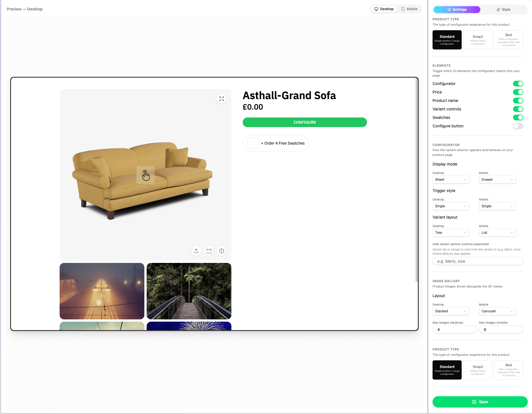Click the preview pane vertical scrollbar
This screenshot has height=414, width=532.
pos(416,181)
